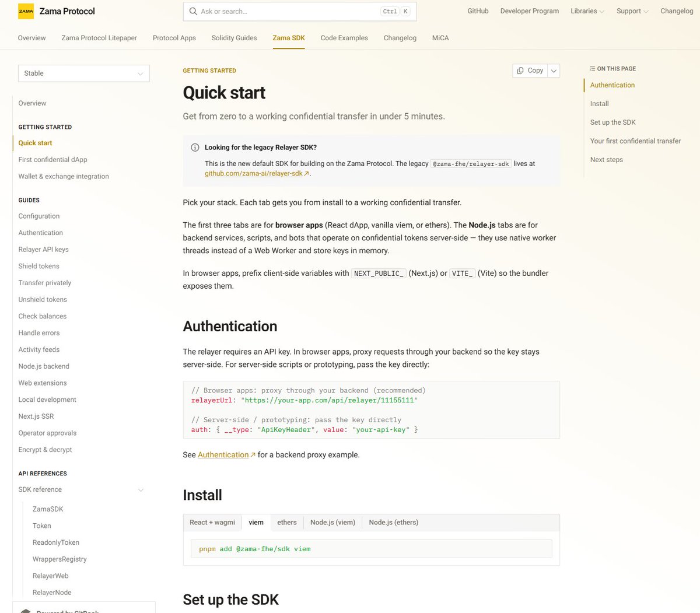Expand the Libraries menu
This screenshot has height=613, width=700.
coord(587,11)
